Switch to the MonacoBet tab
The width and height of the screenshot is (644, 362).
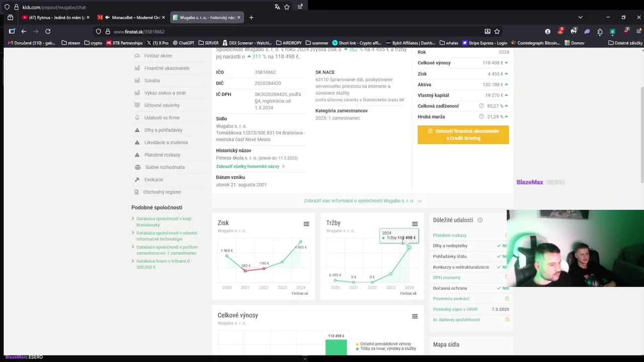coord(131,18)
